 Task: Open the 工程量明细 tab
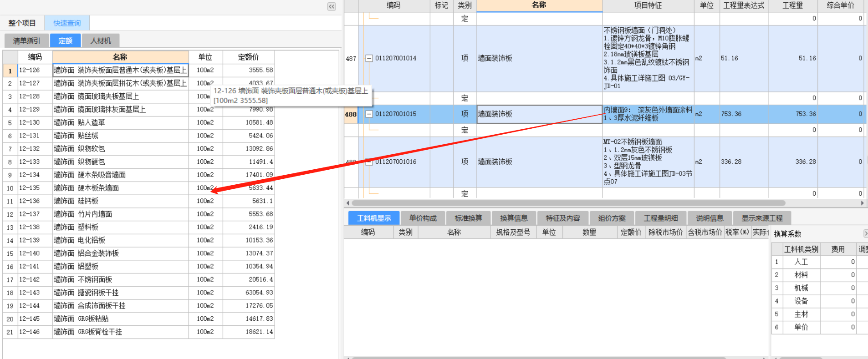pyautogui.click(x=661, y=218)
